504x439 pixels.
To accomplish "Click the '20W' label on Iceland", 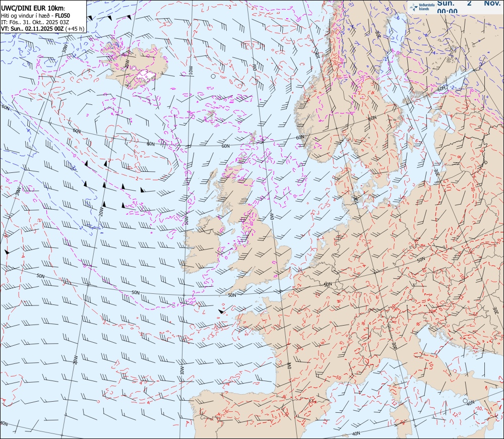I will click(x=127, y=63).
